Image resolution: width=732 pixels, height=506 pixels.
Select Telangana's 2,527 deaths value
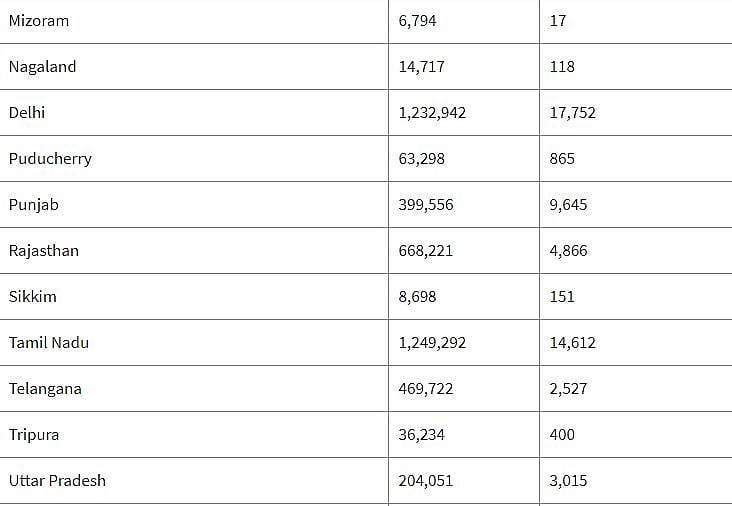tap(569, 389)
